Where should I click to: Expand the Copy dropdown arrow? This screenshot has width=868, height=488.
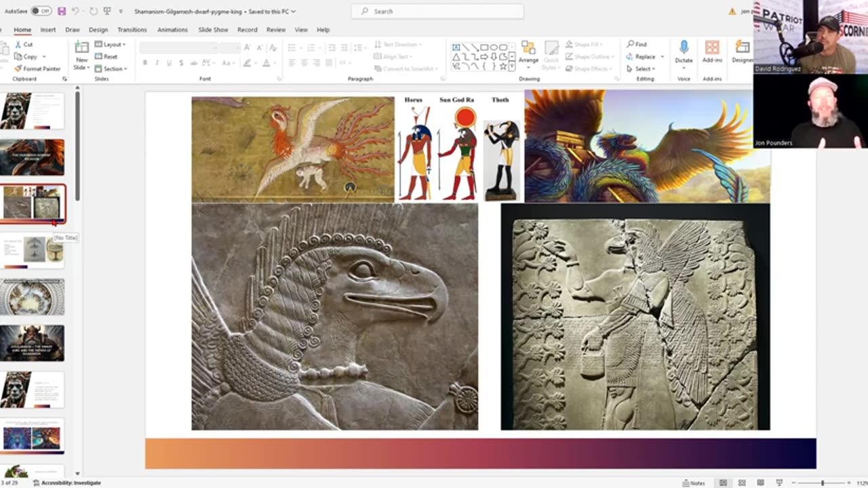tap(44, 56)
